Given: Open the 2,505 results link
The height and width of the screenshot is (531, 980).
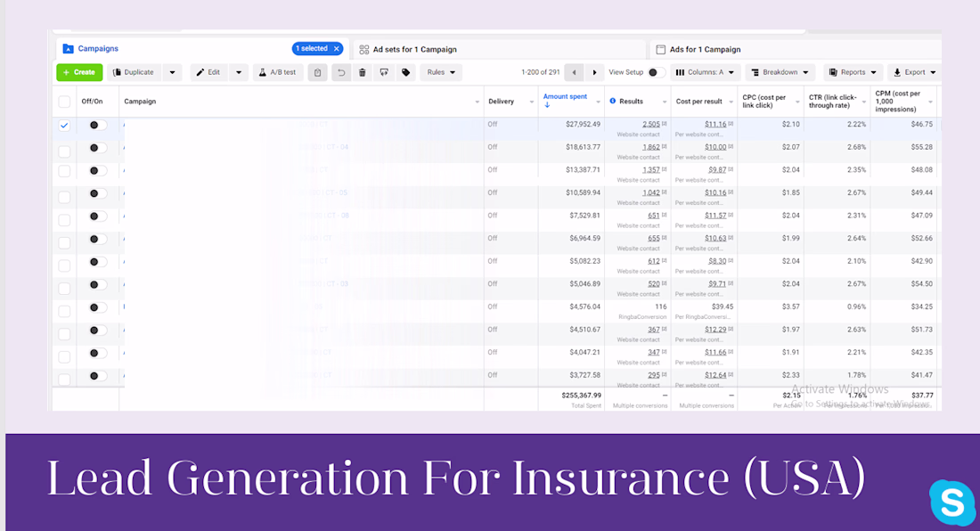Looking at the screenshot, I should [x=650, y=125].
